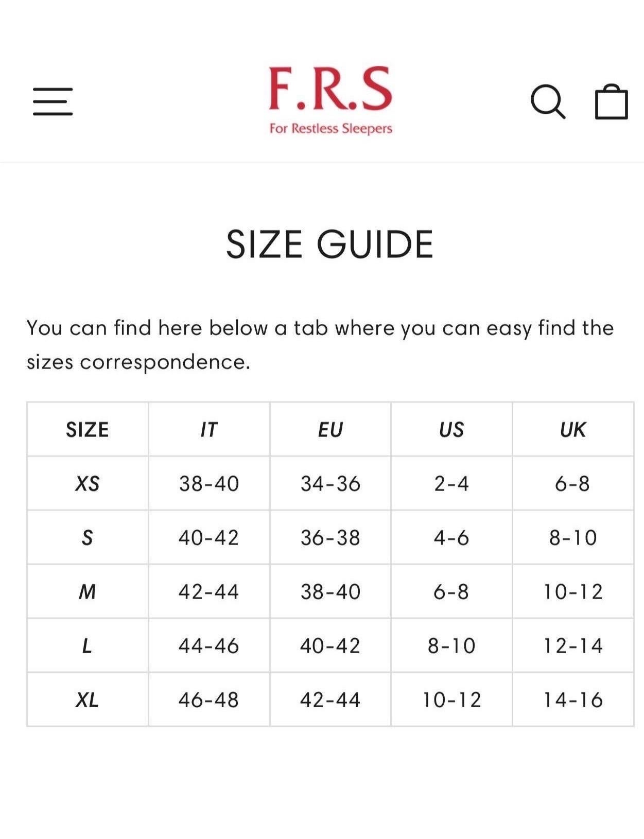
Task: Click the XS size row label
Action: pos(88,484)
